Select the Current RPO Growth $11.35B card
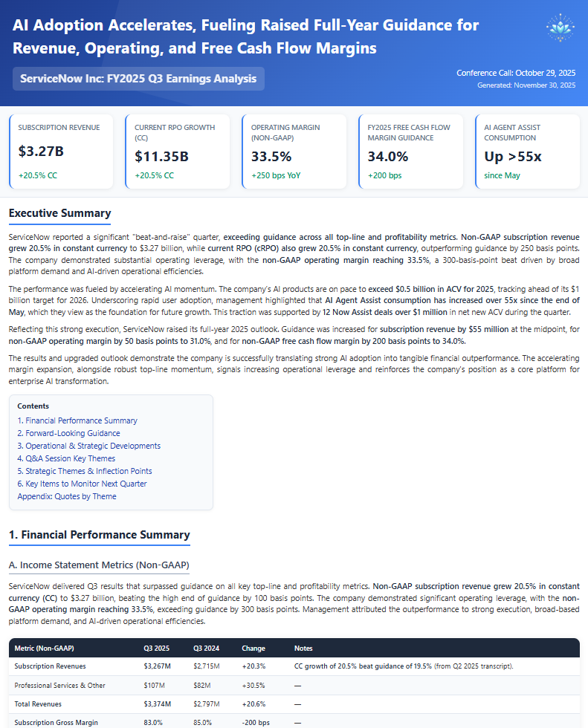The width and height of the screenshot is (588, 728). click(x=178, y=152)
